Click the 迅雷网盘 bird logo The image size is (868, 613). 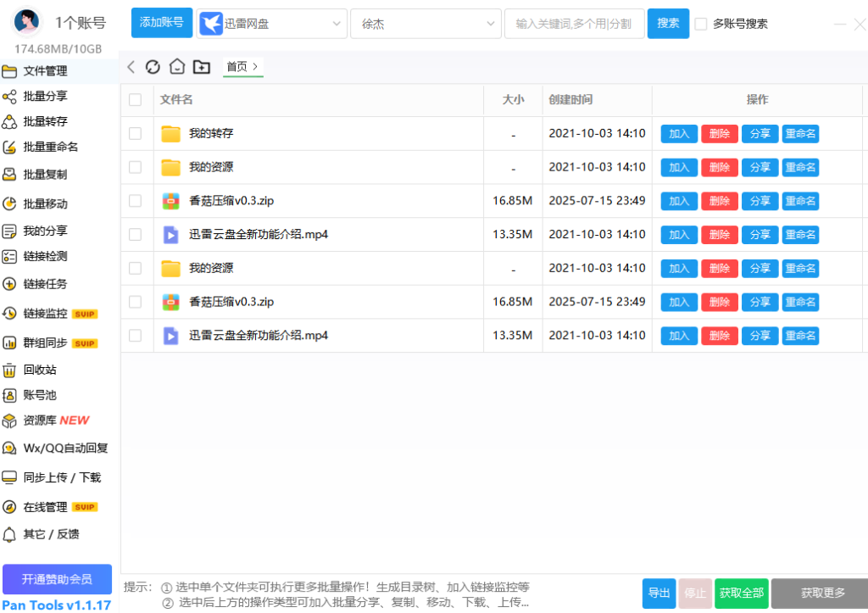click(211, 24)
